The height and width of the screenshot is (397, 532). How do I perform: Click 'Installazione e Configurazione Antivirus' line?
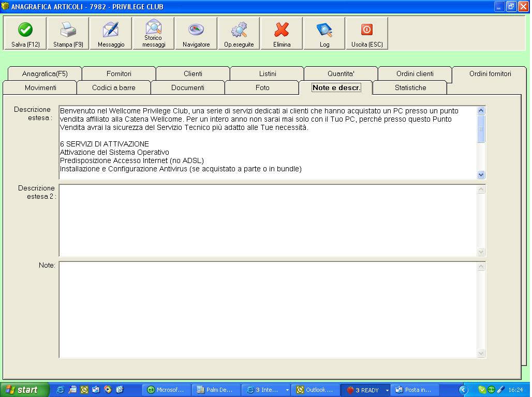[x=181, y=169]
